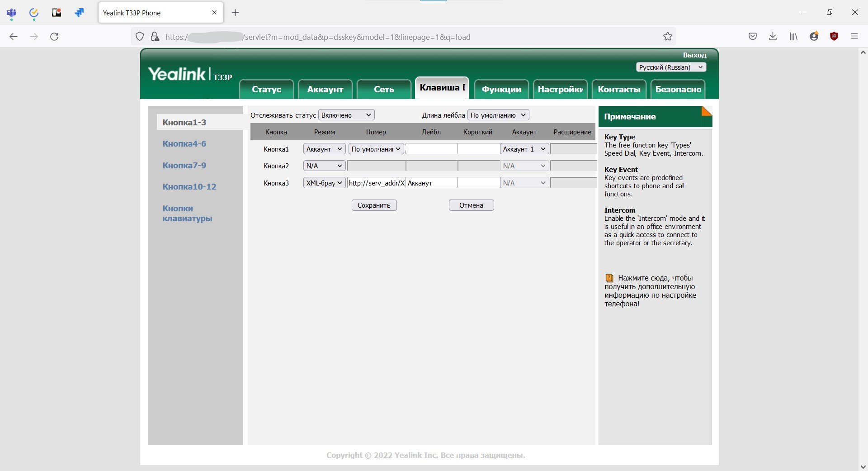Open the Кнопка3 Режим XML dropdown
The height and width of the screenshot is (471, 868).
(324, 183)
